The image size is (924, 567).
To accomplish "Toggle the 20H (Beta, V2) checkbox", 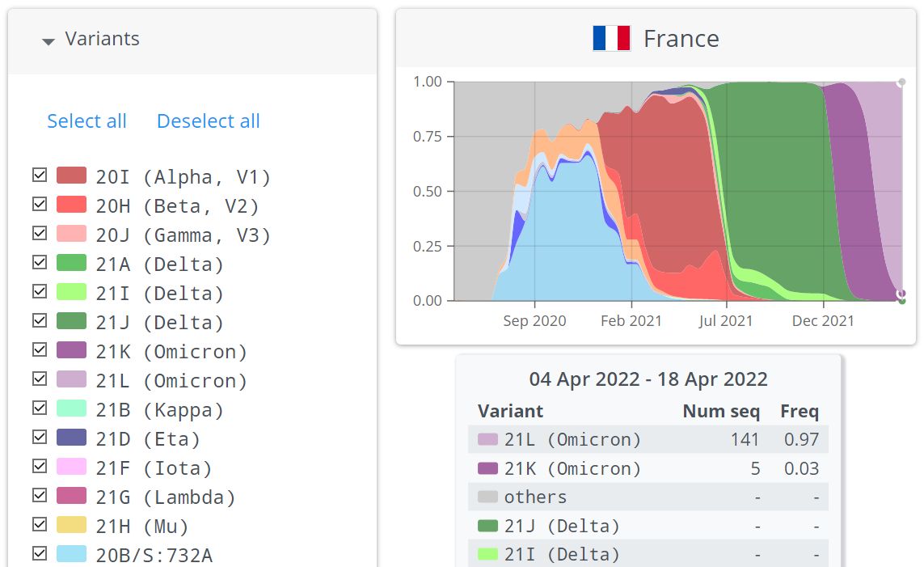I will click(x=39, y=205).
